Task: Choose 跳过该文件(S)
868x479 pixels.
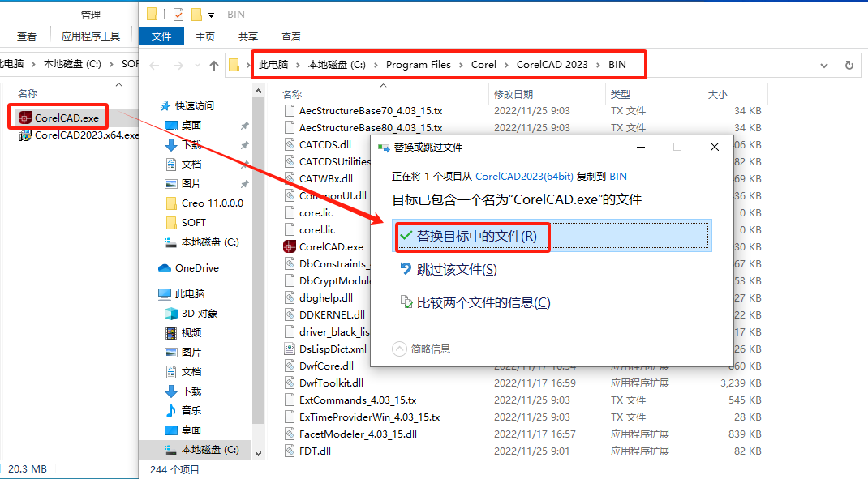Action: pos(457,269)
